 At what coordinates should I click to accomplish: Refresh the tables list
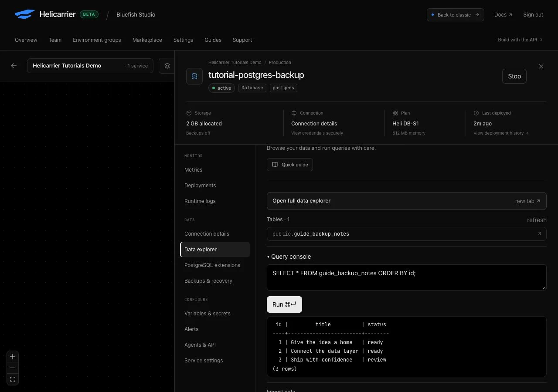click(537, 220)
